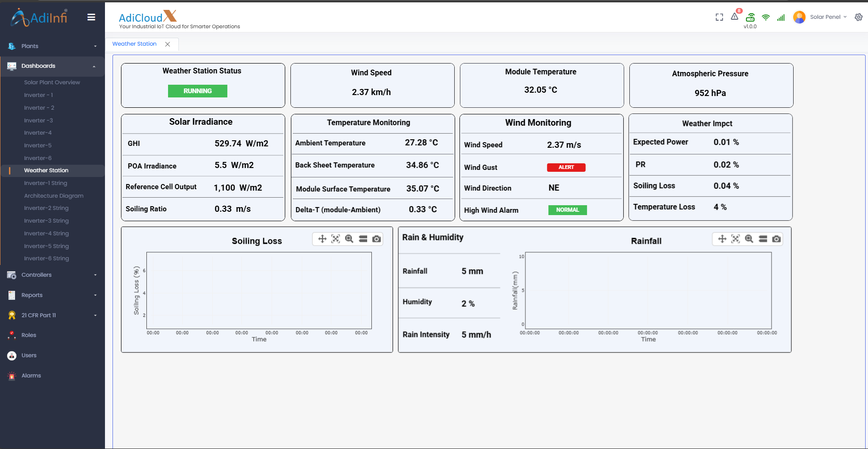Collapse the Dashboards sidebar section
The image size is (868, 449).
52,66
